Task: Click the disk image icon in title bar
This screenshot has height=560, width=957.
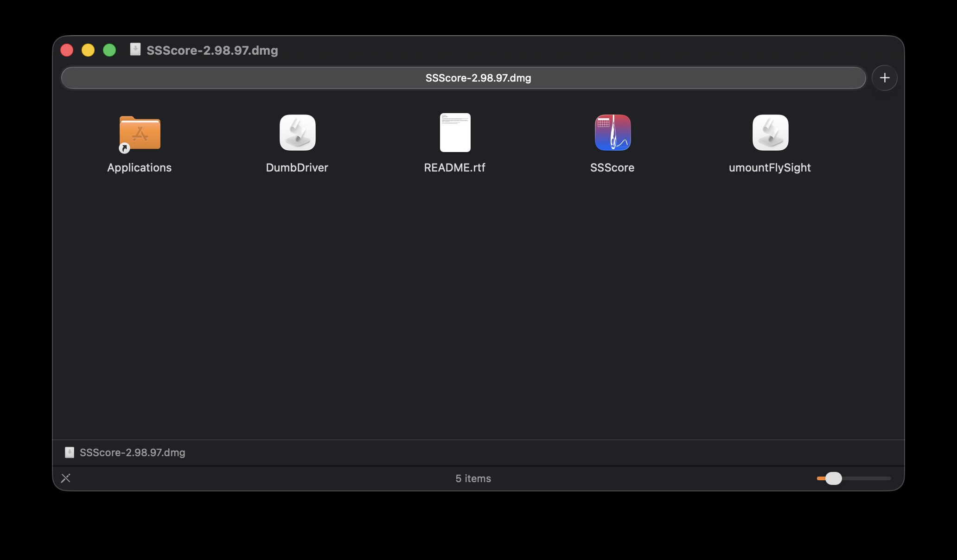Action: coord(135,49)
